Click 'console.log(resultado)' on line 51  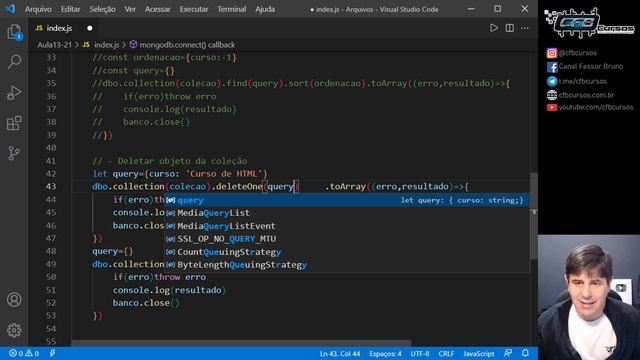click(x=169, y=290)
